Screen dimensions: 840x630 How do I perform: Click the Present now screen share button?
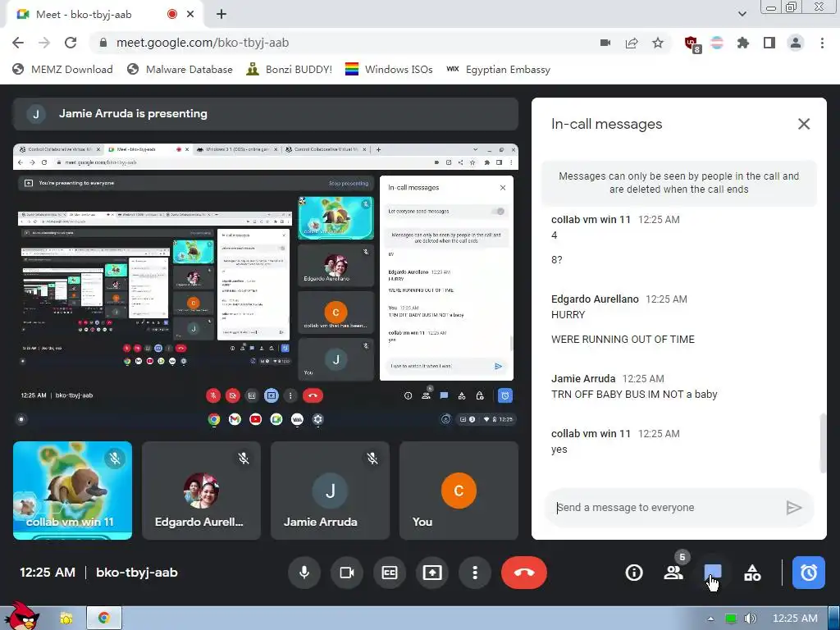432,573
